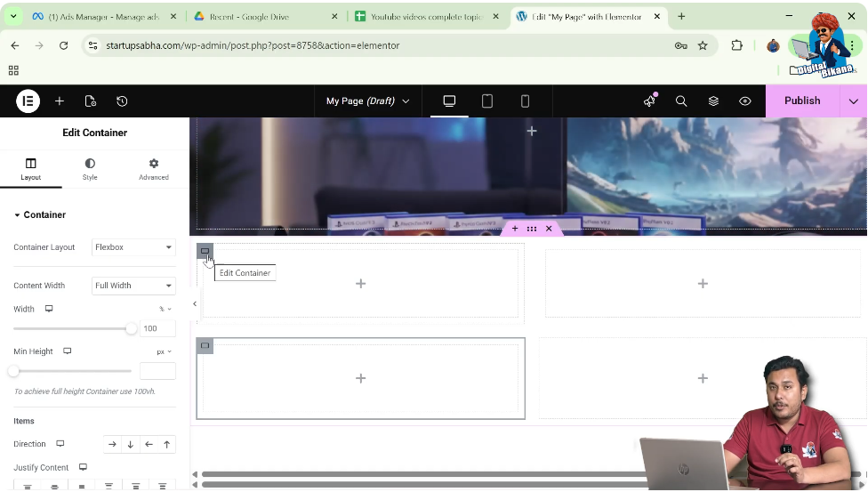Click the Min Height input field
The height and width of the screenshot is (492, 868).
(x=157, y=371)
